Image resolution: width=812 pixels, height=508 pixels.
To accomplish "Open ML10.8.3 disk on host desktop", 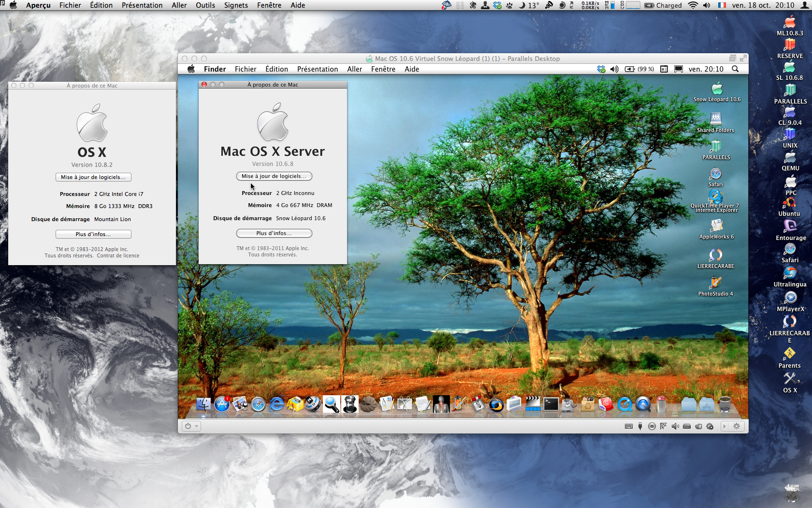I will (x=790, y=26).
